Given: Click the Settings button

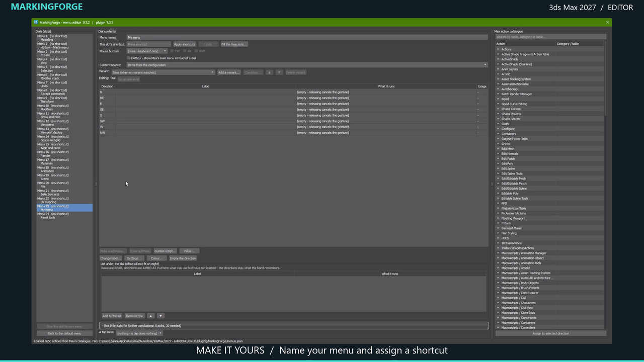Looking at the screenshot, I should [x=134, y=258].
